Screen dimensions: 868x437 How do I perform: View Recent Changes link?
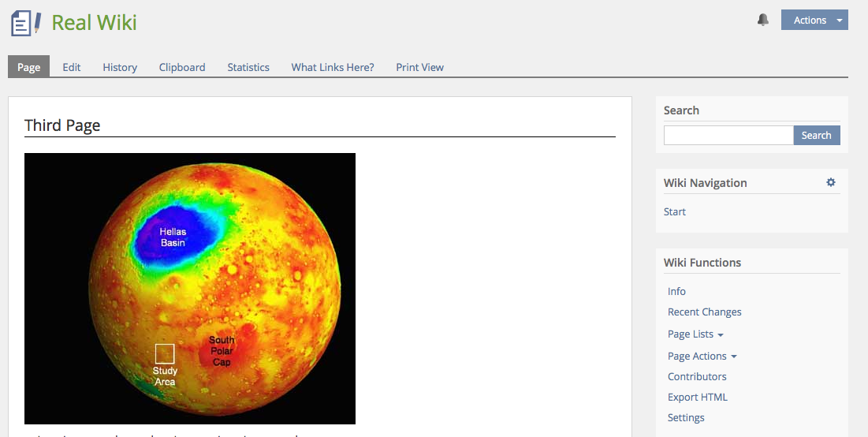(x=704, y=312)
